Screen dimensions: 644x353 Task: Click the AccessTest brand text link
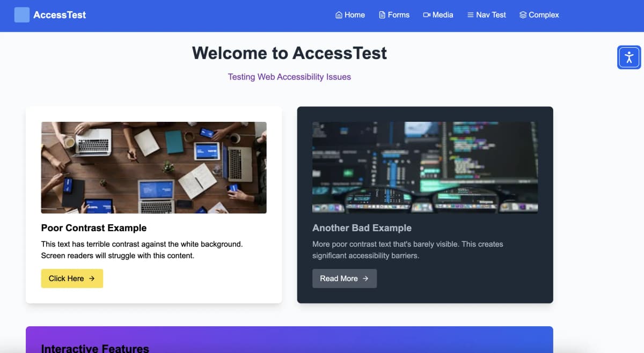click(x=59, y=14)
